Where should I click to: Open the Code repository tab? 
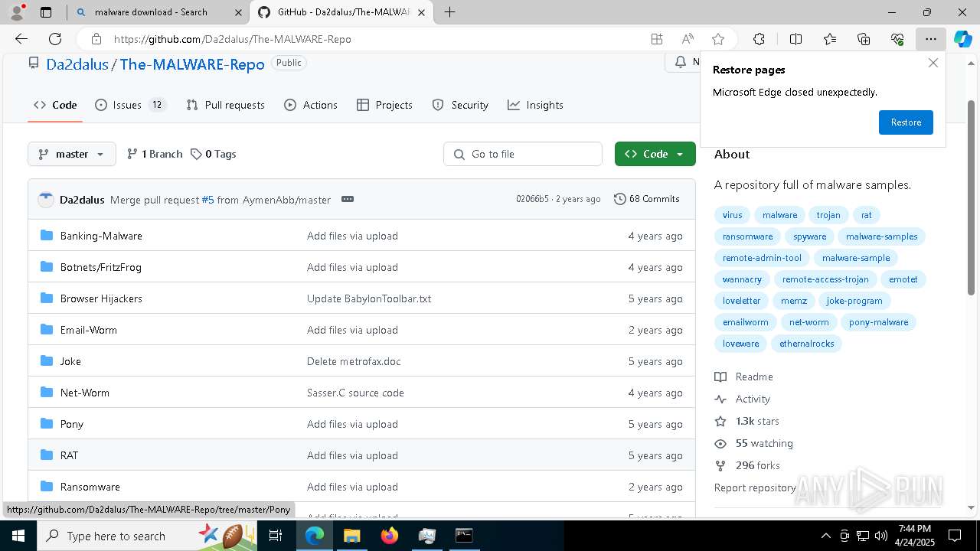55,105
